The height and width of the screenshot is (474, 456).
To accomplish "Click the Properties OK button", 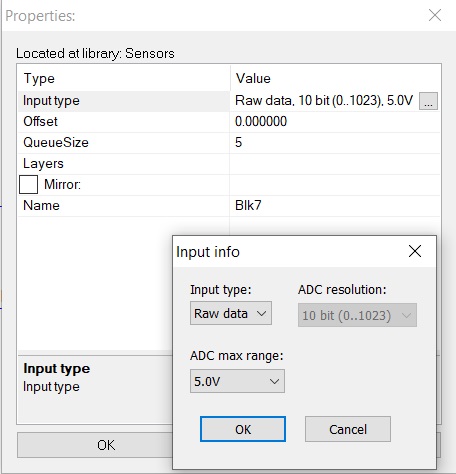I will pyautogui.click(x=106, y=445).
